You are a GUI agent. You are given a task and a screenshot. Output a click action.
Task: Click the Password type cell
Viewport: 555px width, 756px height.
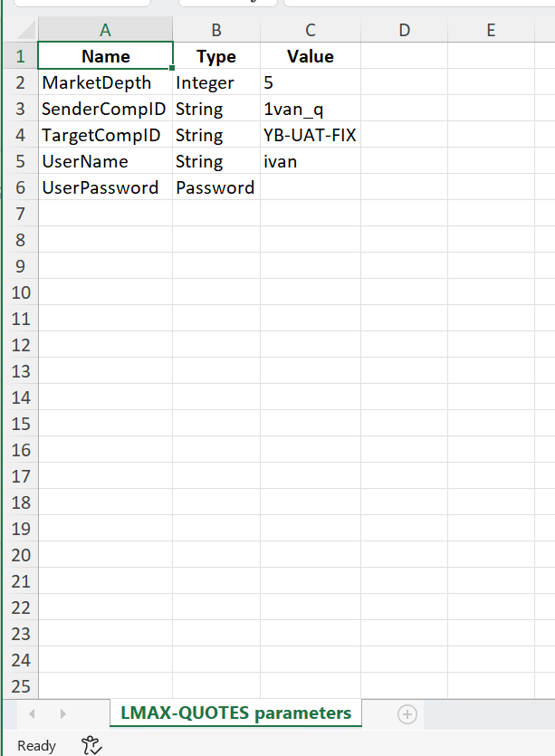[216, 187]
